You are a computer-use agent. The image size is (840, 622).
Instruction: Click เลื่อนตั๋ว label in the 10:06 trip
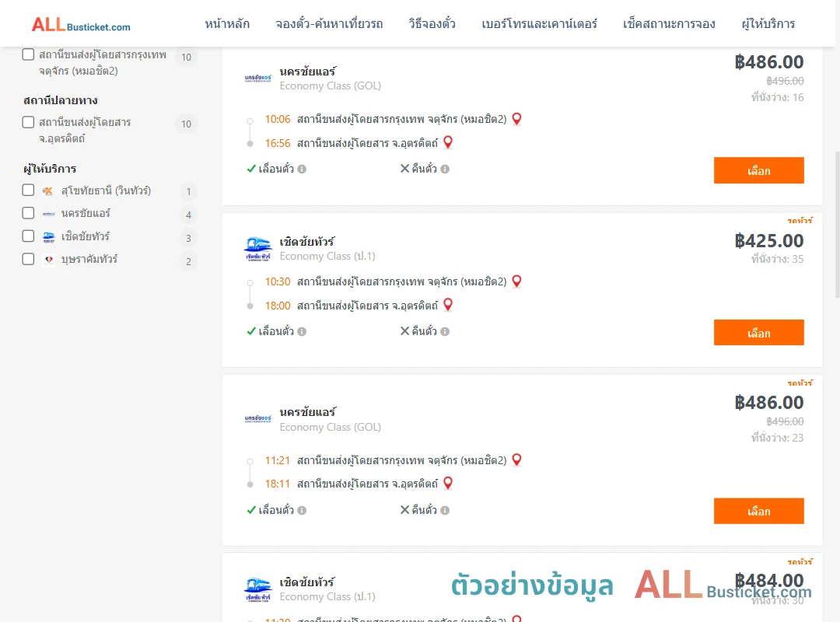[276, 169]
